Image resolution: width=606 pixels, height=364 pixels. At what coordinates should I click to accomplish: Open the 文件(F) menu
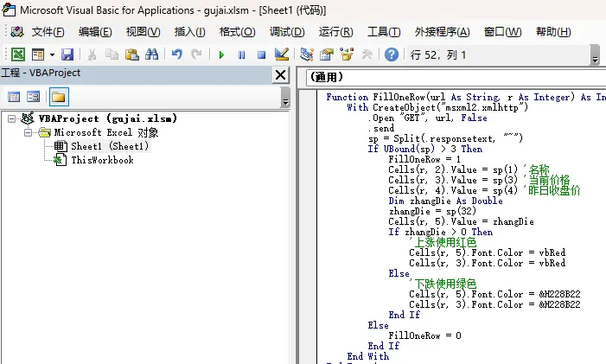tap(48, 32)
